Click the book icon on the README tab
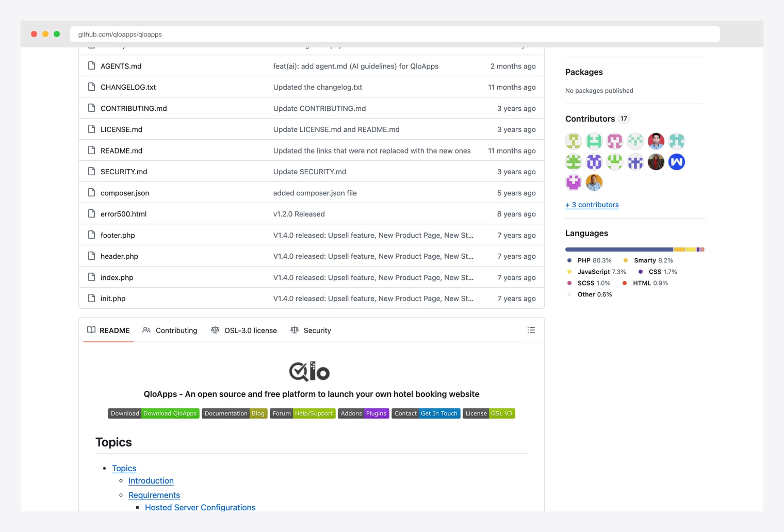This screenshot has height=532, width=784. tap(91, 330)
